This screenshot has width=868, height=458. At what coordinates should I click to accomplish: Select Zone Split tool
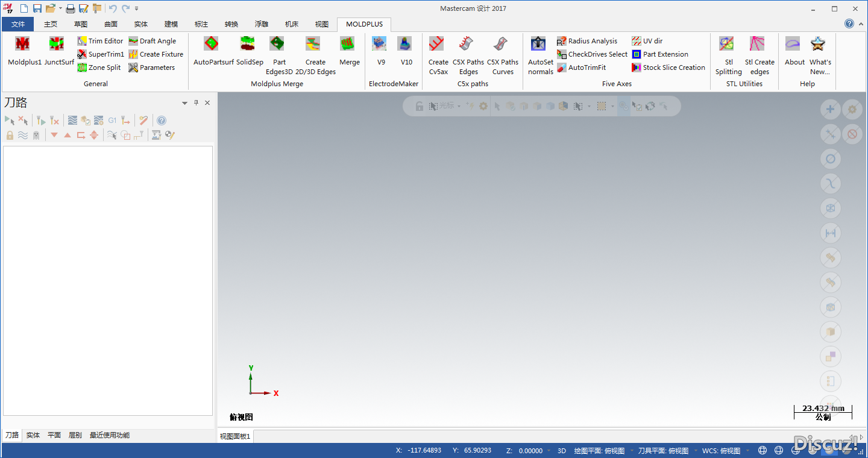coord(99,67)
